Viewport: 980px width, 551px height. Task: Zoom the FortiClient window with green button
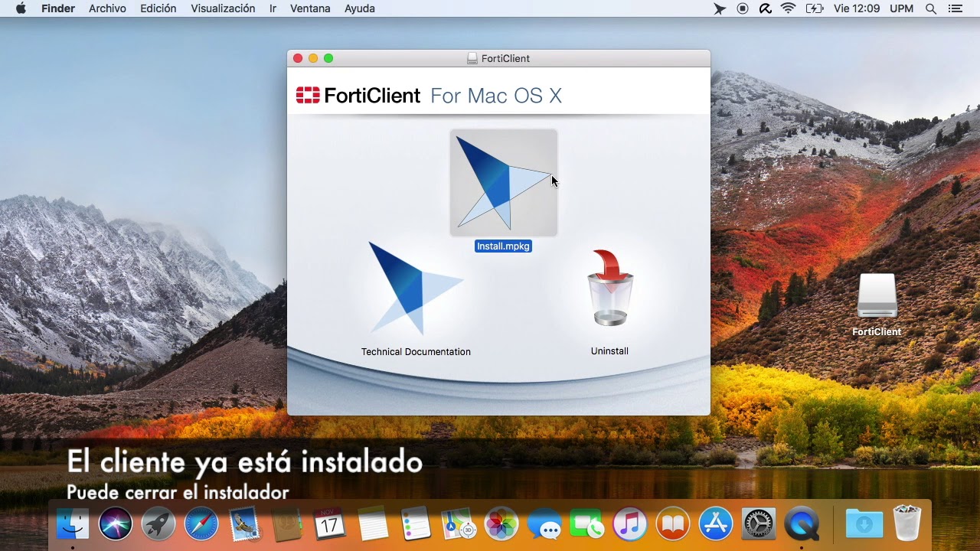[328, 58]
